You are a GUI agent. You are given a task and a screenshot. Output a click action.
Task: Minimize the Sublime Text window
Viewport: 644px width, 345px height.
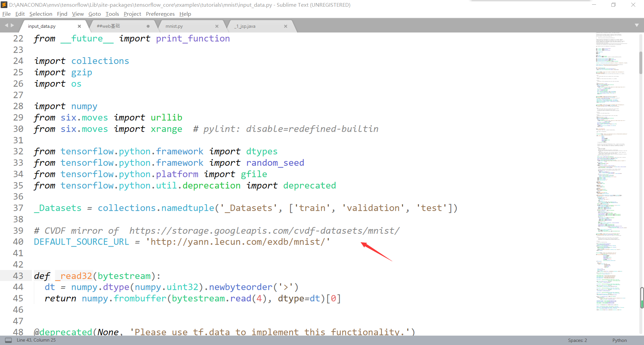(594, 5)
